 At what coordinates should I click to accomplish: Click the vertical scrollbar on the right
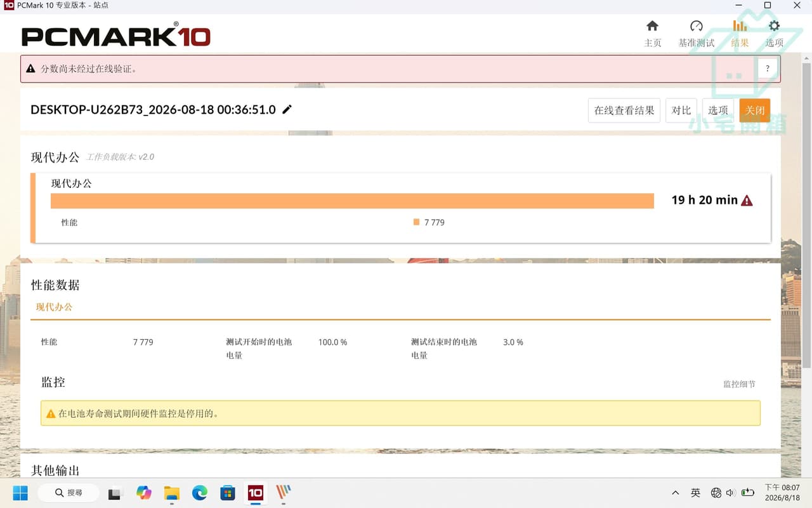coord(806,216)
